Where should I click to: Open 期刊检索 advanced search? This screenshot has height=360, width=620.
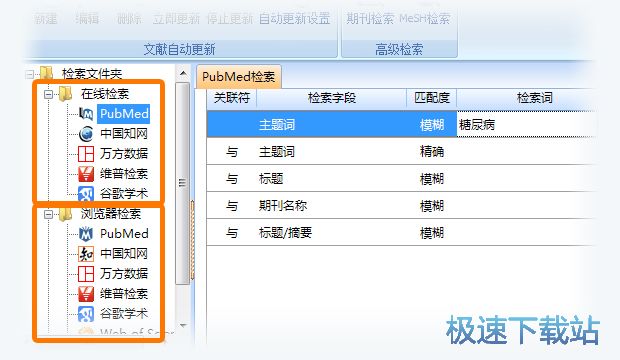point(370,19)
